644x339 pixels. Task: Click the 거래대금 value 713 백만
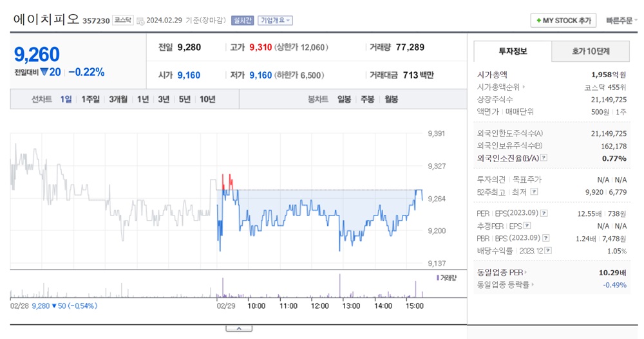(418, 75)
